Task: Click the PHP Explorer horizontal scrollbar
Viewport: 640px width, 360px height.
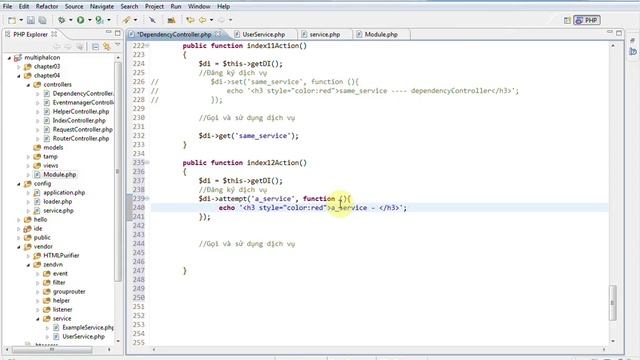Action: 51,350
